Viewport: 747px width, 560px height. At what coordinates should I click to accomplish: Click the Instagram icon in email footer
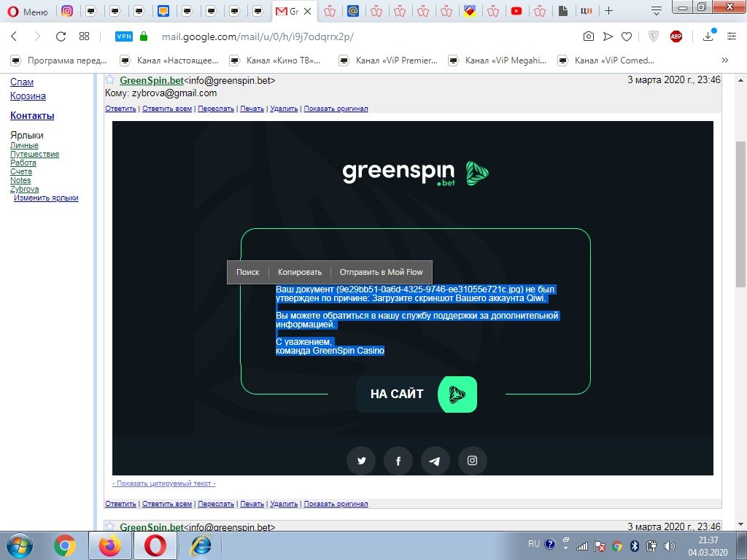473,461
